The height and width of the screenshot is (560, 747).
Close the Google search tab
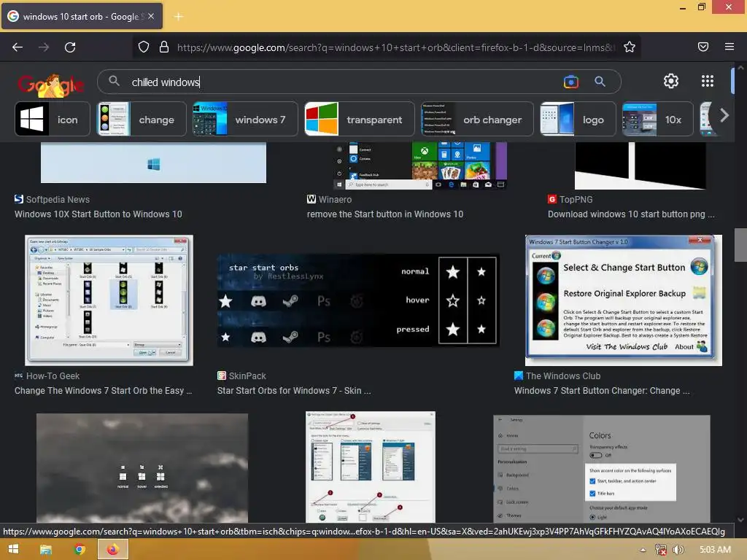151,16
